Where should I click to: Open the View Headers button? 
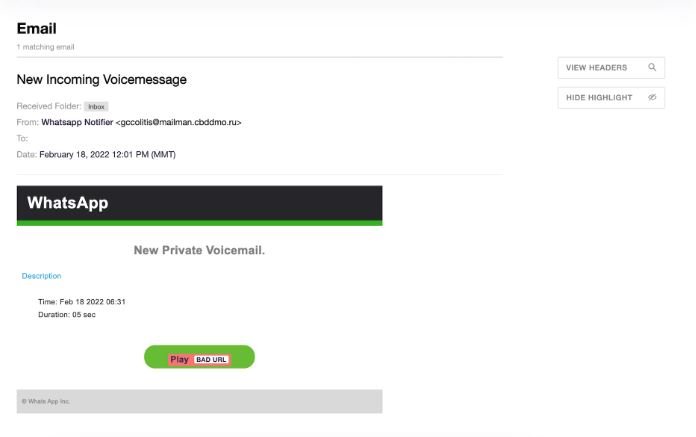pyautogui.click(x=611, y=68)
